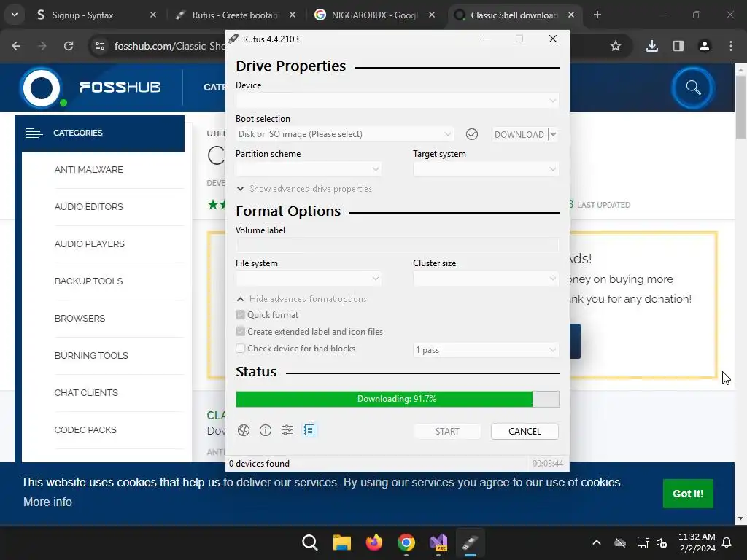Image resolution: width=747 pixels, height=560 pixels.
Task: Open File Explorer from taskbar
Action: click(341, 542)
